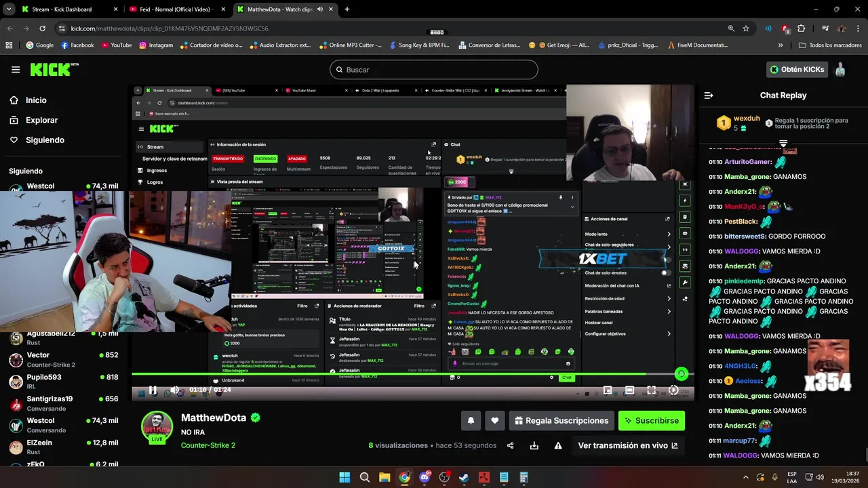Open Discord from the taskbar

425,477
